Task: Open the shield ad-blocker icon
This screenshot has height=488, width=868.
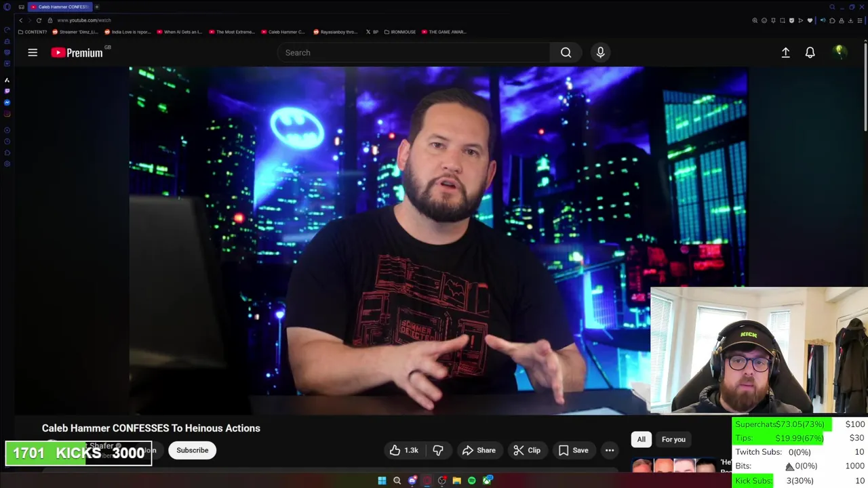Action: click(791, 20)
